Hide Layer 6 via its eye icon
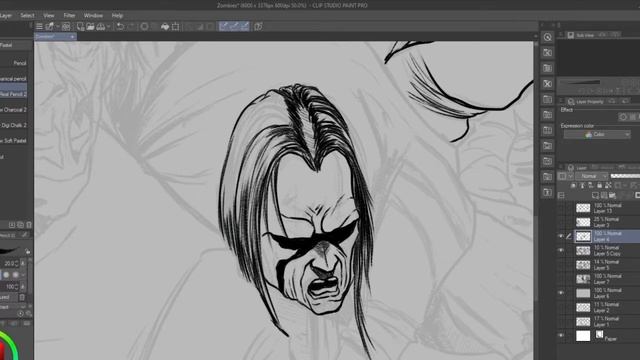The image size is (640, 360). coord(561,293)
